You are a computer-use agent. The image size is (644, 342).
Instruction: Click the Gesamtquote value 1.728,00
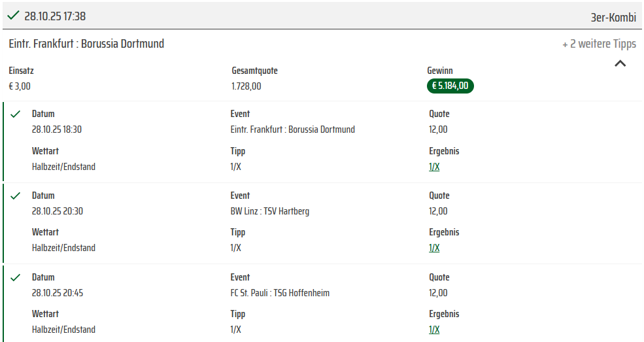click(x=246, y=86)
